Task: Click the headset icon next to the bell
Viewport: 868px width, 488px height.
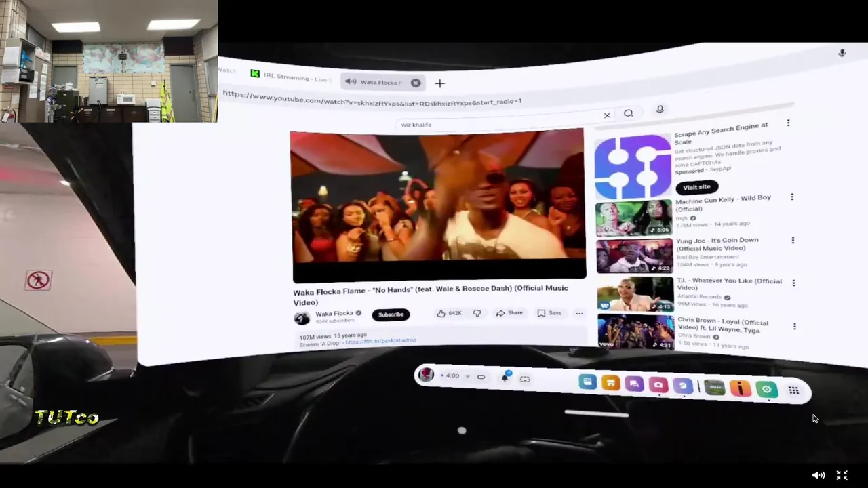Action: [x=525, y=379]
